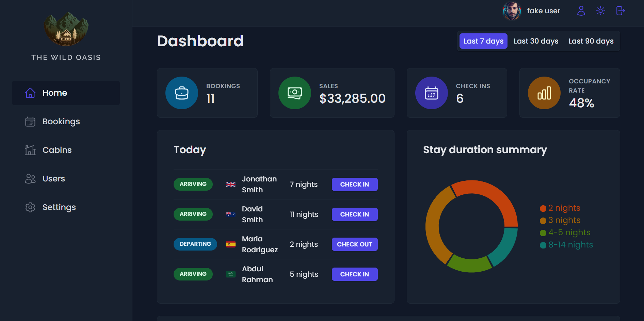This screenshot has width=644, height=321.
Task: Switch to the Last 90 days filter
Action: click(591, 41)
